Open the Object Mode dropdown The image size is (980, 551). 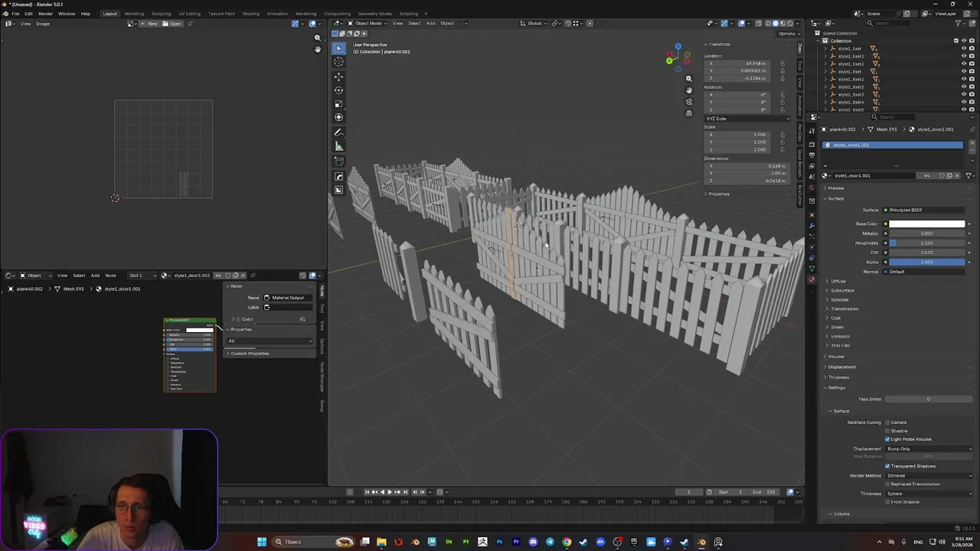click(367, 23)
